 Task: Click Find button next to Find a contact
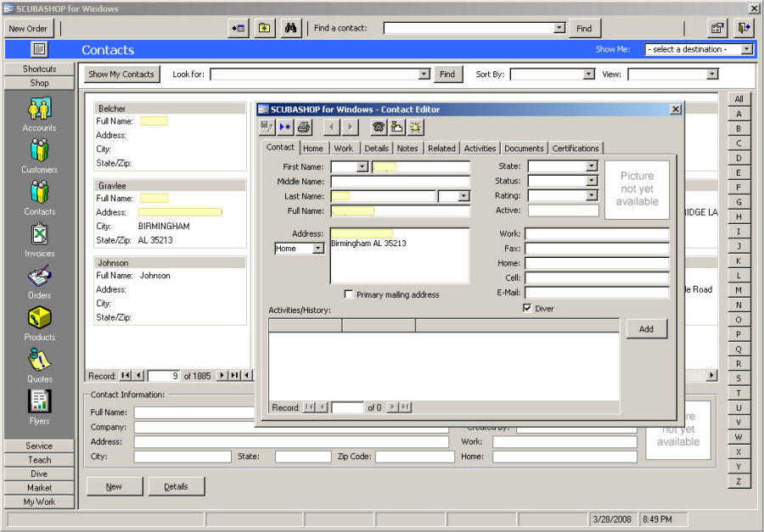coord(584,28)
